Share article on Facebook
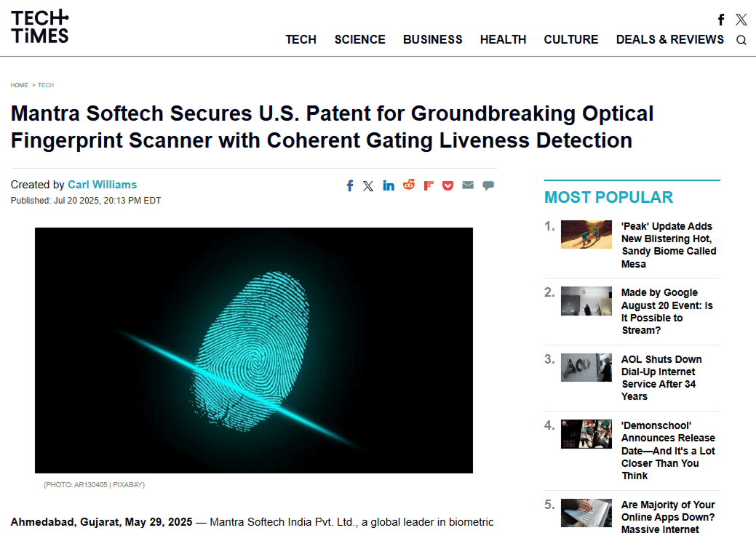 coord(350,185)
